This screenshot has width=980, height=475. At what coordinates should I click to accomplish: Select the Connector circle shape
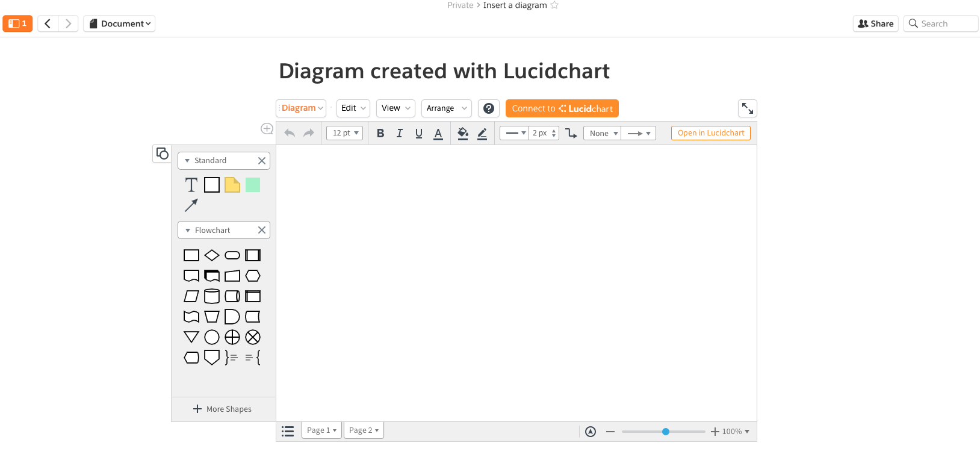click(212, 337)
